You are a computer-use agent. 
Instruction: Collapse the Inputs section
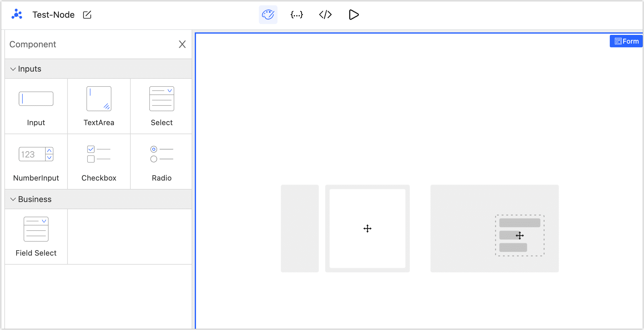[x=13, y=69]
